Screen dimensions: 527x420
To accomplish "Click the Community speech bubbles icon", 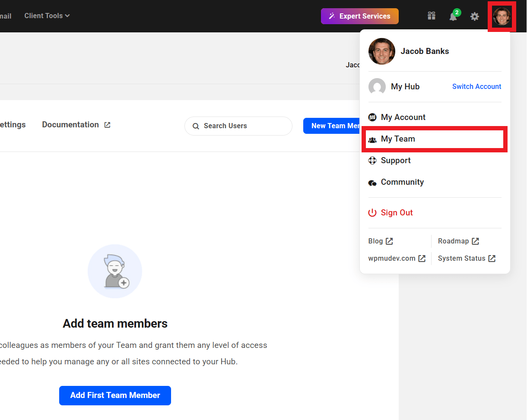I will click(372, 182).
